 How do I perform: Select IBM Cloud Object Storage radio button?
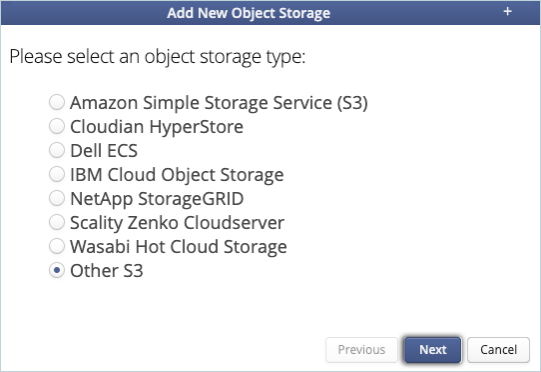tap(57, 174)
